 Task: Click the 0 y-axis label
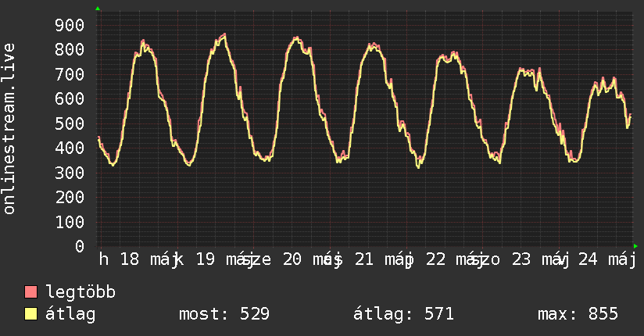tap(80, 246)
